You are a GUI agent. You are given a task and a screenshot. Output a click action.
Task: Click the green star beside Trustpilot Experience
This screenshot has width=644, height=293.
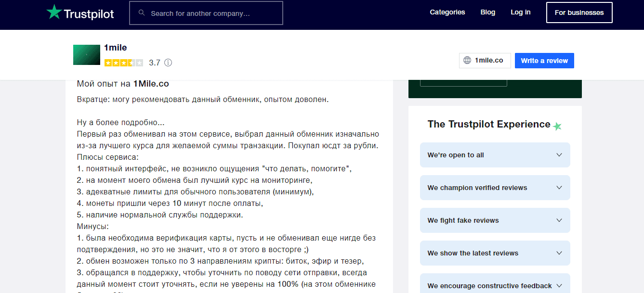click(557, 127)
